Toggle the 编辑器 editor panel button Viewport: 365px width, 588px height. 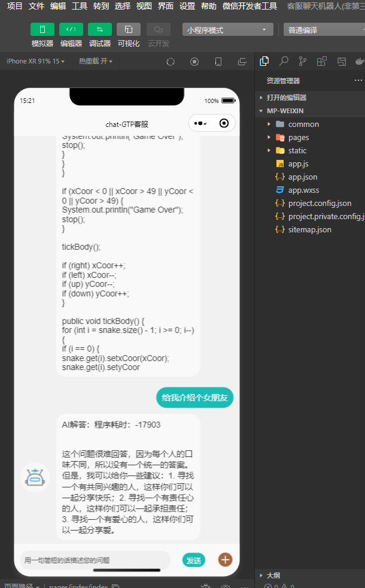(x=71, y=29)
